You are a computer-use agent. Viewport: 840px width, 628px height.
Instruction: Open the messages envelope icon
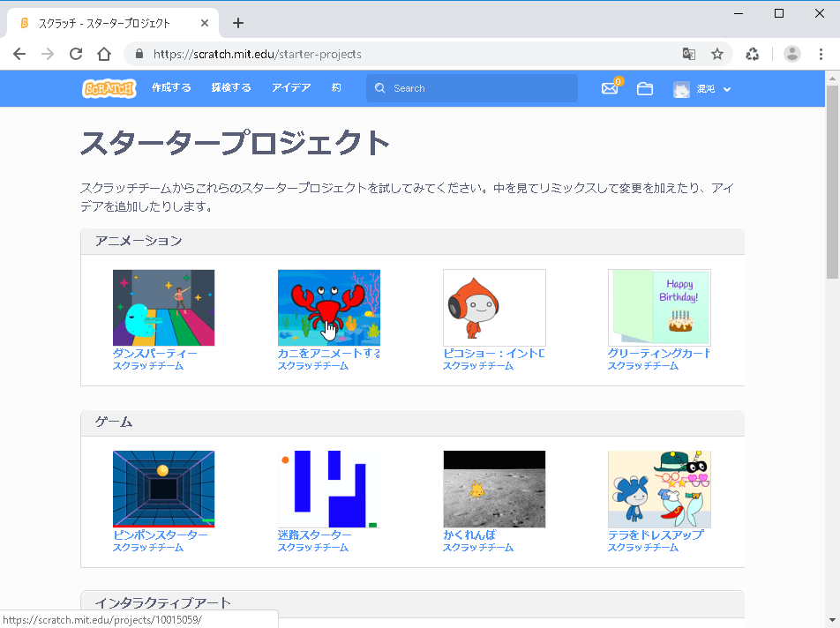pyautogui.click(x=609, y=88)
